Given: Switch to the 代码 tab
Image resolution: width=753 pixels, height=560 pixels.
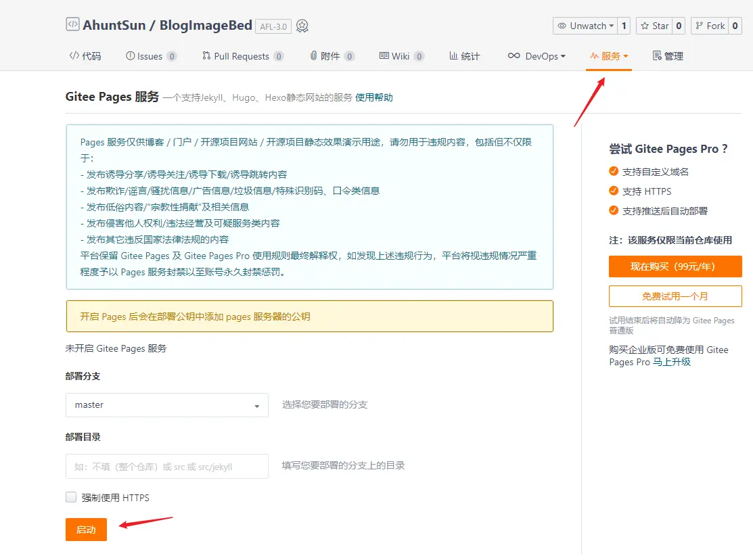Looking at the screenshot, I should (x=85, y=56).
